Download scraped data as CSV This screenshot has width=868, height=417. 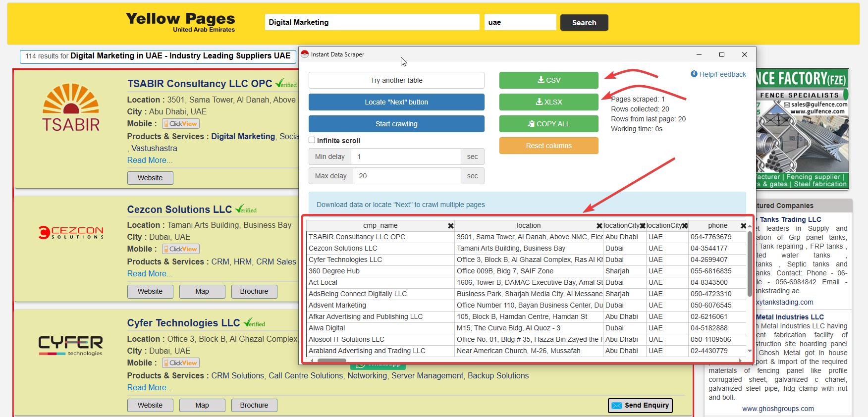[549, 80]
